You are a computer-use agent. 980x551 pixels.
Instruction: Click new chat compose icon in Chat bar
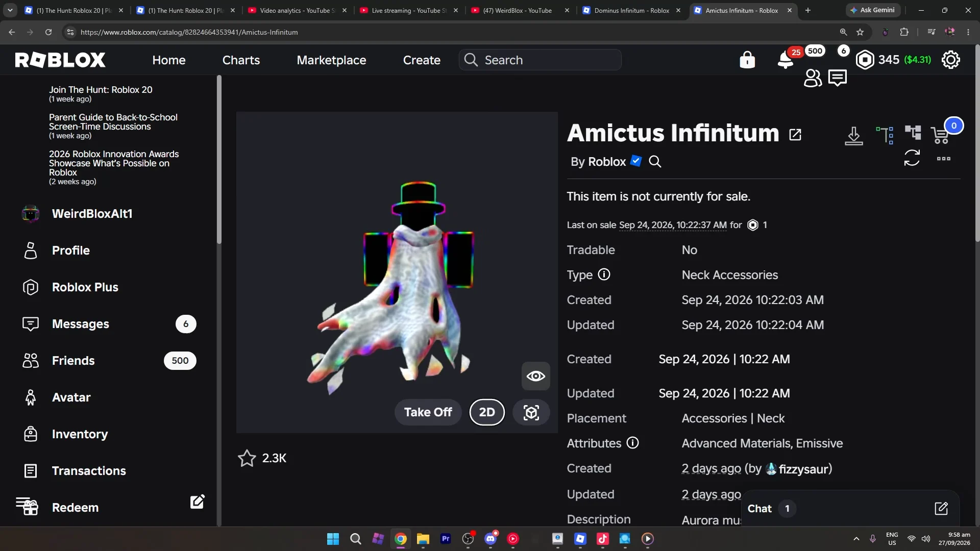click(x=941, y=509)
